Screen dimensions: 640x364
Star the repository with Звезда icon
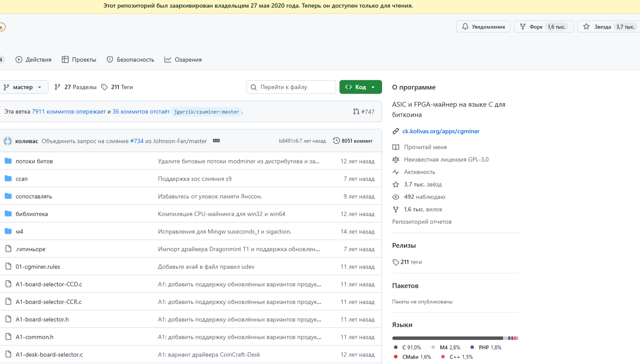point(586,27)
